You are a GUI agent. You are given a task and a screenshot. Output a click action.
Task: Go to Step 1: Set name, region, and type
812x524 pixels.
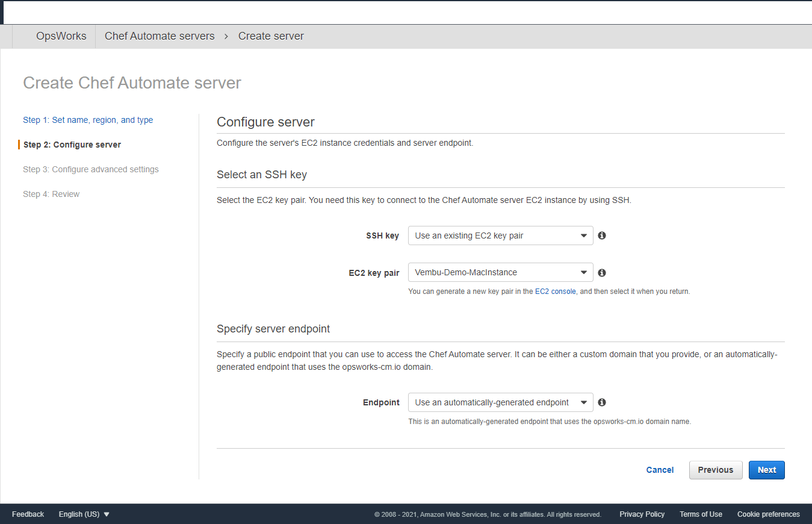pyautogui.click(x=88, y=120)
